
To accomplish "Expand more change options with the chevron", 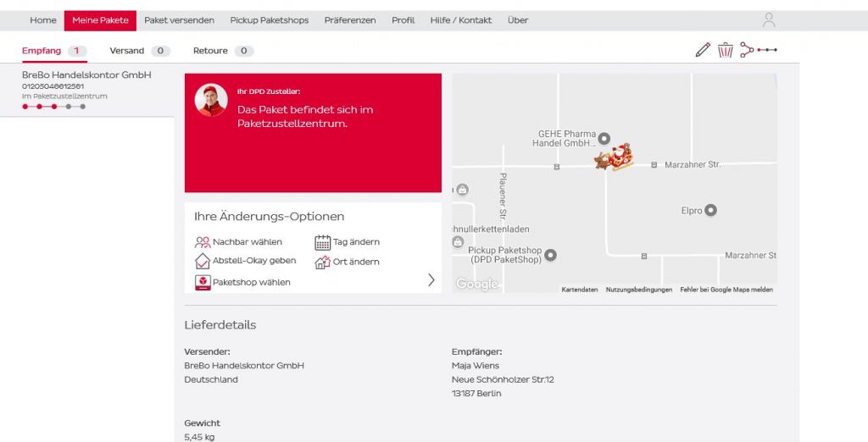I will point(431,280).
